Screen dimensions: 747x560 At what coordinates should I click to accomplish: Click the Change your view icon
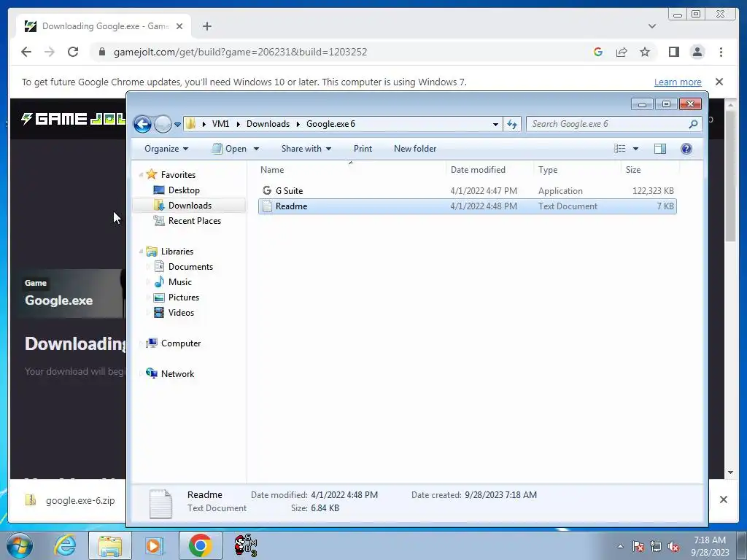tap(620, 149)
